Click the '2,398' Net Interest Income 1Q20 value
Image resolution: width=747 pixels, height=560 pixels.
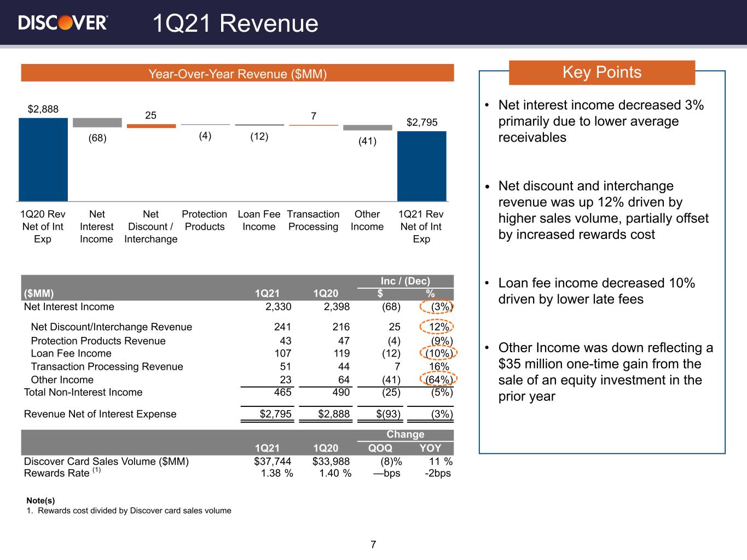pos(337,307)
